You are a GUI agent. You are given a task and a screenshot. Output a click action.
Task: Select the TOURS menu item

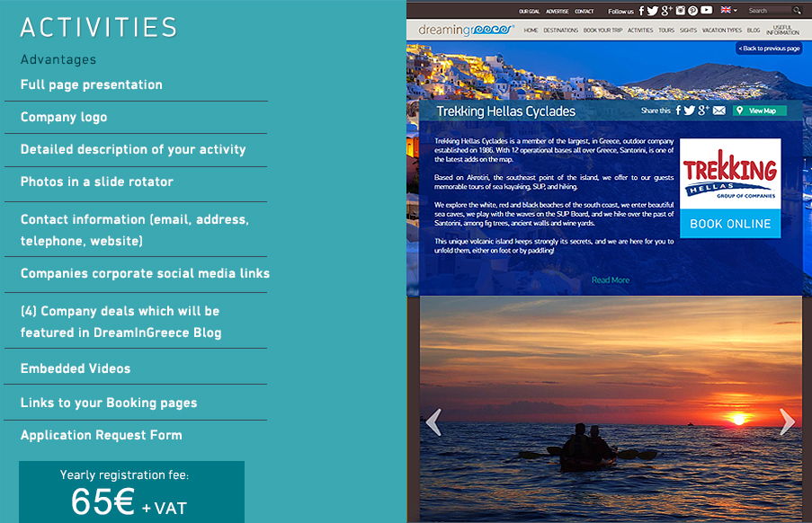pyautogui.click(x=666, y=30)
